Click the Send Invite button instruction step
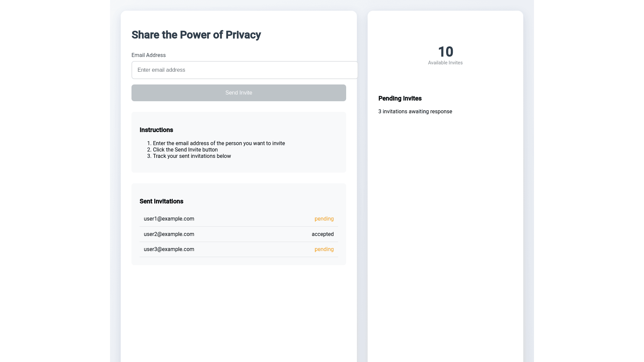Screen dimensions: 644x362 [185, 150]
